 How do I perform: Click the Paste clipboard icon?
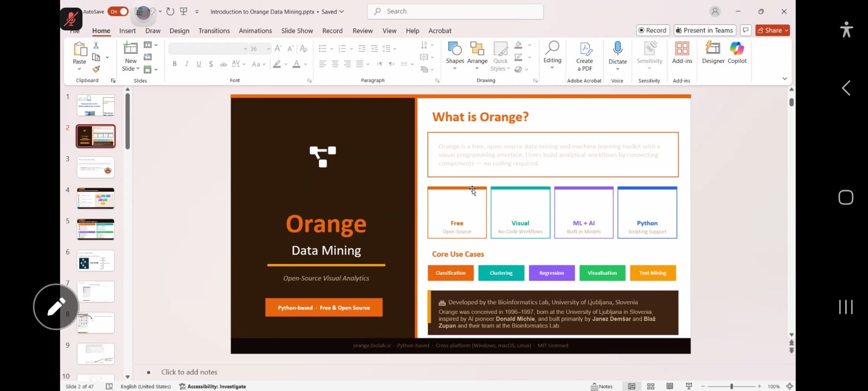[80, 52]
